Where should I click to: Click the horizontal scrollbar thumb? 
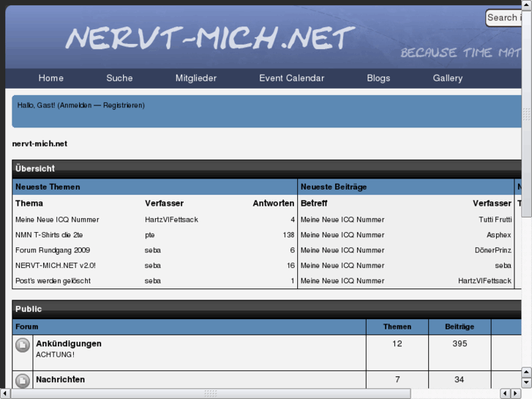pos(210,393)
